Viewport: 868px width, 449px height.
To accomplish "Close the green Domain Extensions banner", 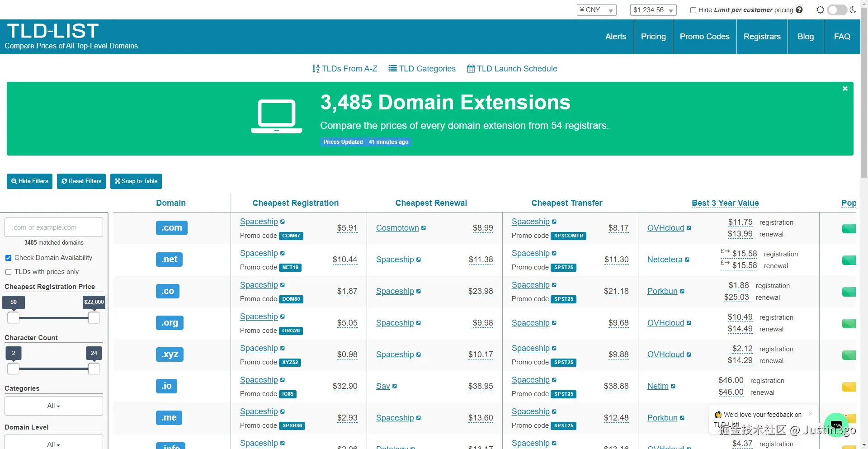I will click(845, 89).
